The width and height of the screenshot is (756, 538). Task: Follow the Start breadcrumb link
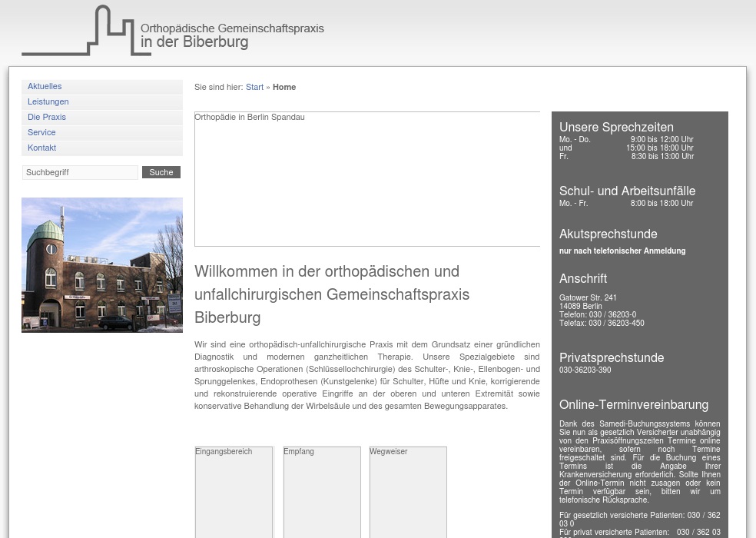254,87
